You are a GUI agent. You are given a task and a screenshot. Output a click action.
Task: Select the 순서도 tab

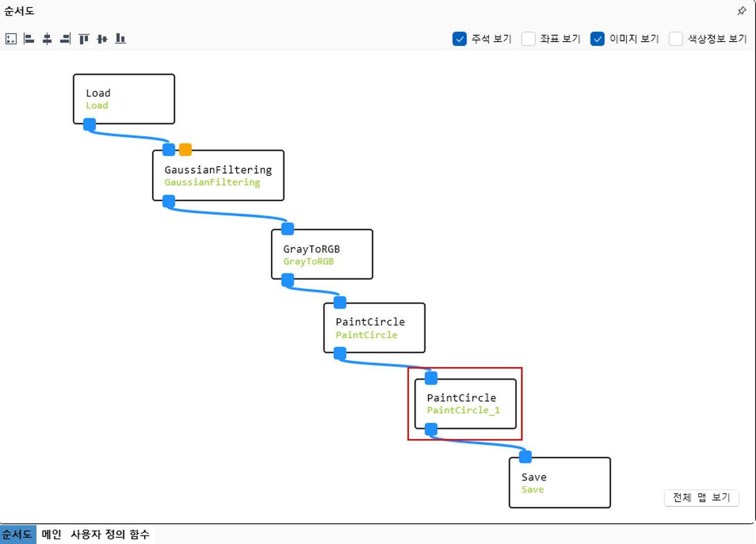pos(17,534)
